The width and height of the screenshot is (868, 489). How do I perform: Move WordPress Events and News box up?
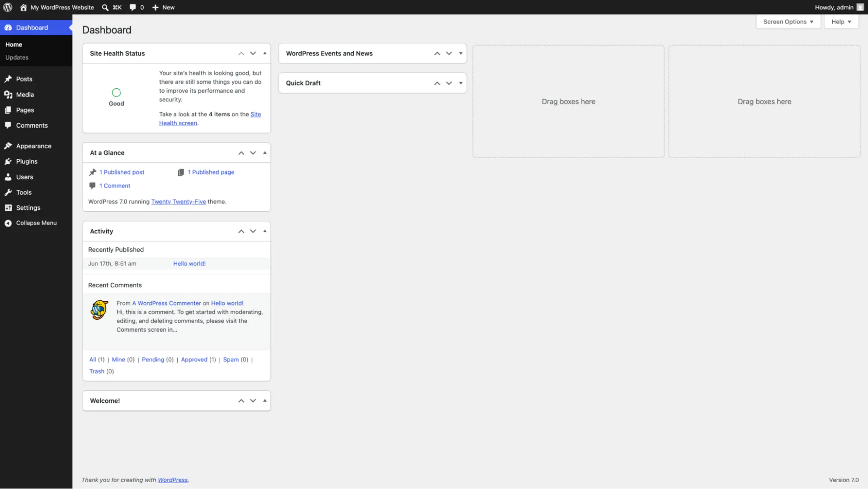(x=437, y=53)
